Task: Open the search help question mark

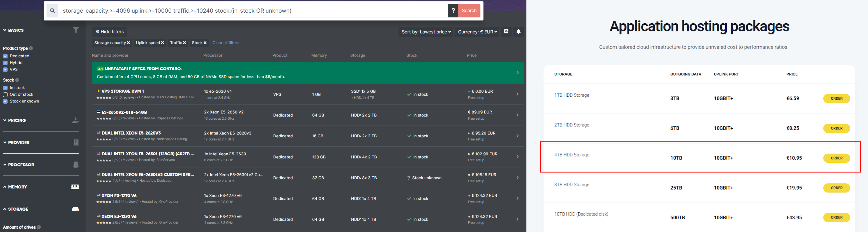Action: [x=453, y=11]
